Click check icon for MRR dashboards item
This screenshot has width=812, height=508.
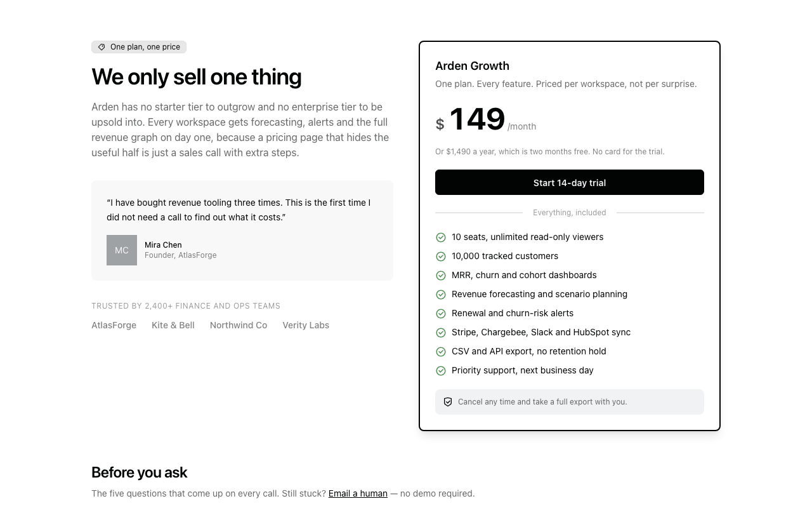click(441, 276)
